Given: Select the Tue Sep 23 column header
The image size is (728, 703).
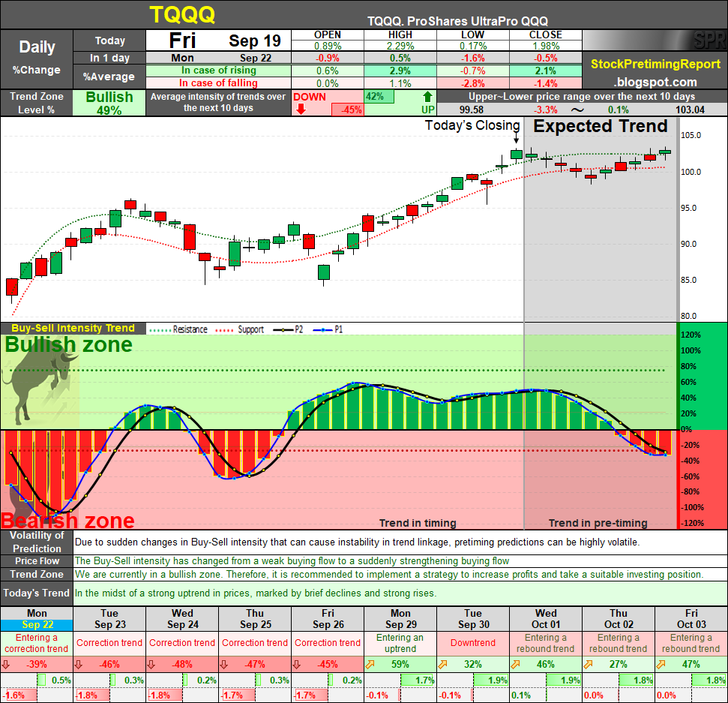Looking at the screenshot, I should tap(109, 619).
